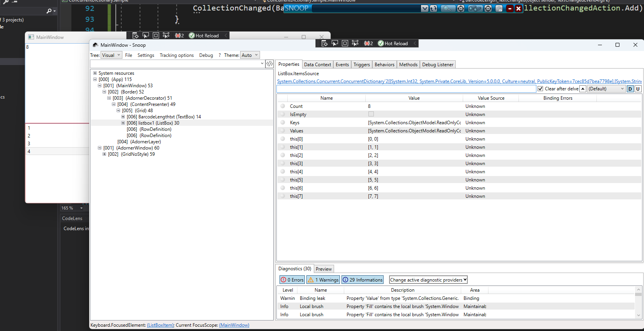
Task: Click the magnifying glass snoop icon
Action: pyautogui.click(x=448, y=9)
